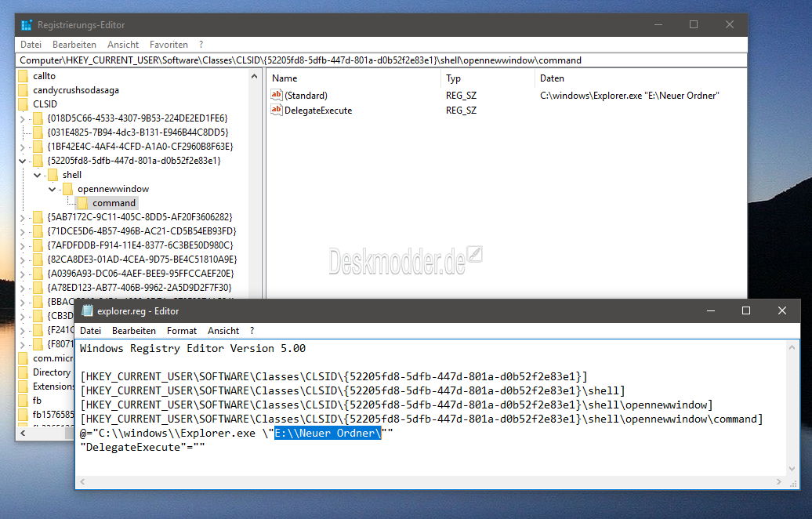This screenshot has height=519, width=812.
Task: Select the command key in the tree
Action: pyautogui.click(x=114, y=203)
